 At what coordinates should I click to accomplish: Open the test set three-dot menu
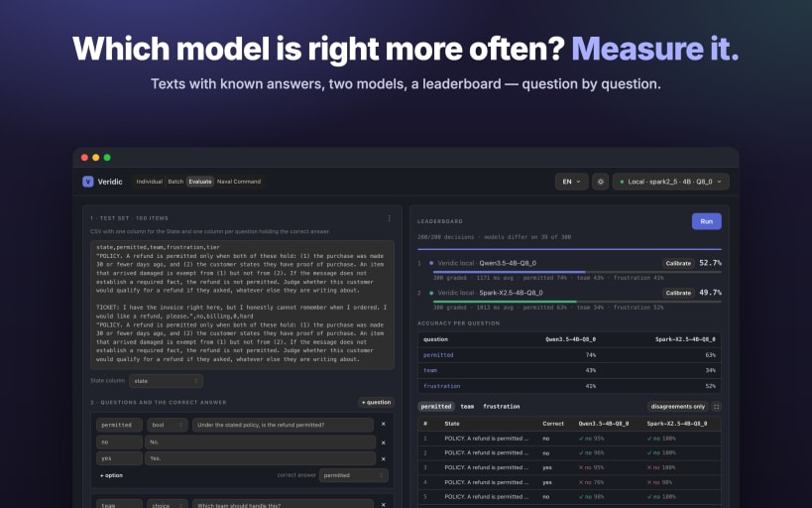click(390, 218)
